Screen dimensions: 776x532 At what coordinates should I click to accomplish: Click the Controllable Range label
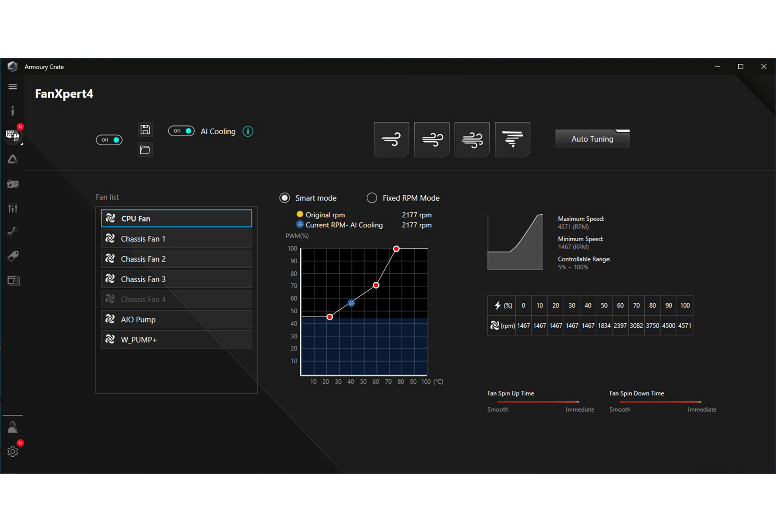point(584,259)
